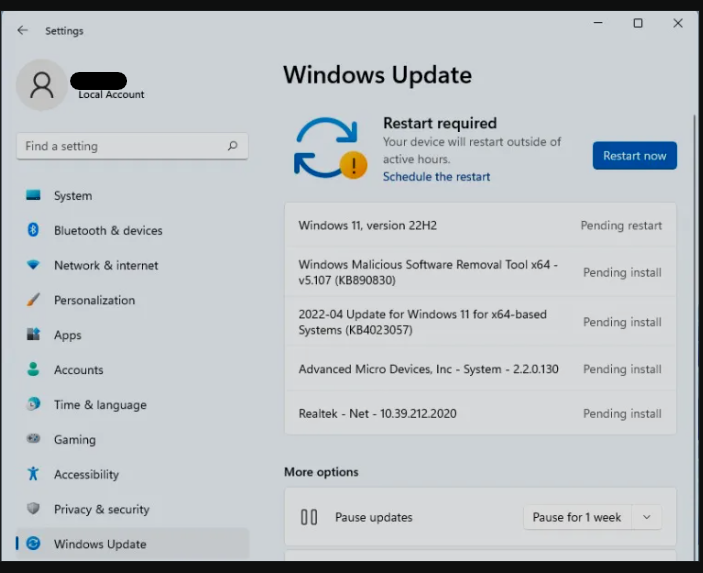Open Network & internet settings
703x573 pixels.
click(132, 265)
